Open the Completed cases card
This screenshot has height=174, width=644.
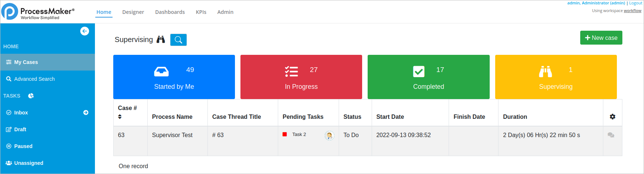point(428,77)
